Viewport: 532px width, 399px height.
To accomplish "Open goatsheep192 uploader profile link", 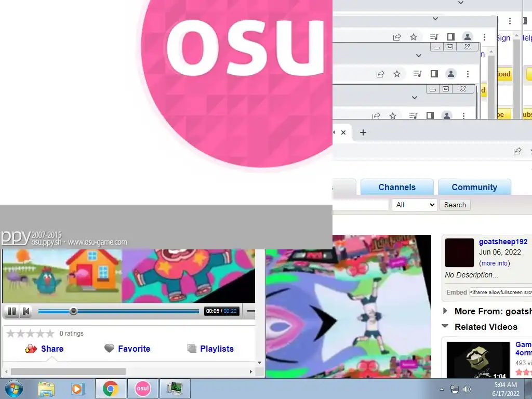I will [x=503, y=242].
